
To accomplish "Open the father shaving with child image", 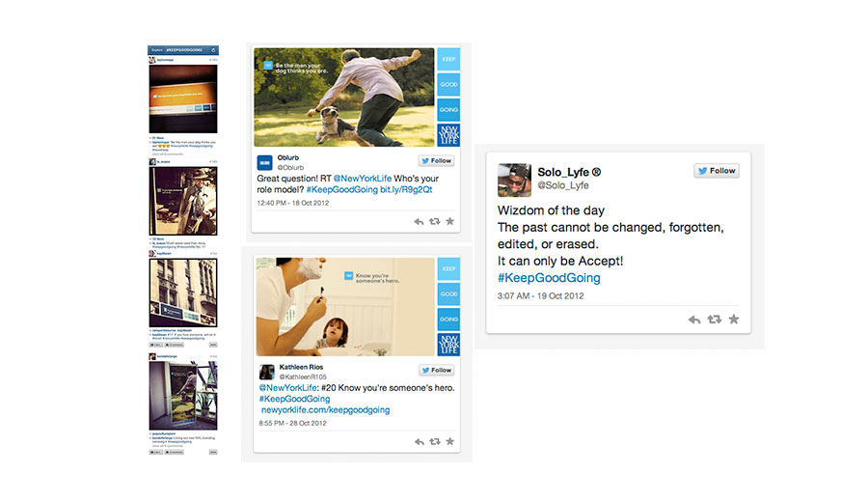I will point(345,306).
